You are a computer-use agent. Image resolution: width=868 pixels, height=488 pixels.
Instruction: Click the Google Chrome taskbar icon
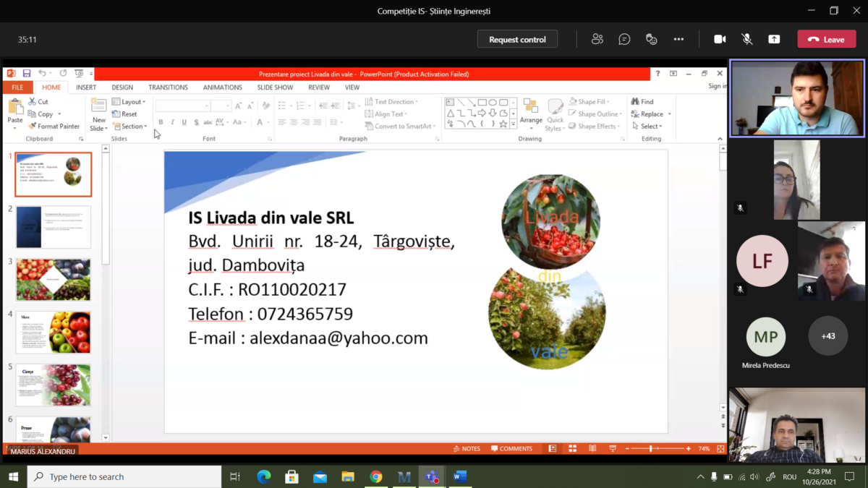376,476
